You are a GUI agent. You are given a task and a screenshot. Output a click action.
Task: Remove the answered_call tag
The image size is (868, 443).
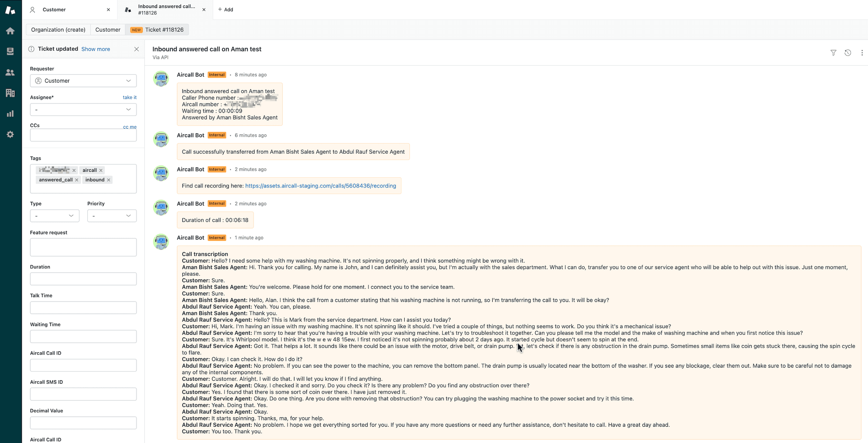77,180
